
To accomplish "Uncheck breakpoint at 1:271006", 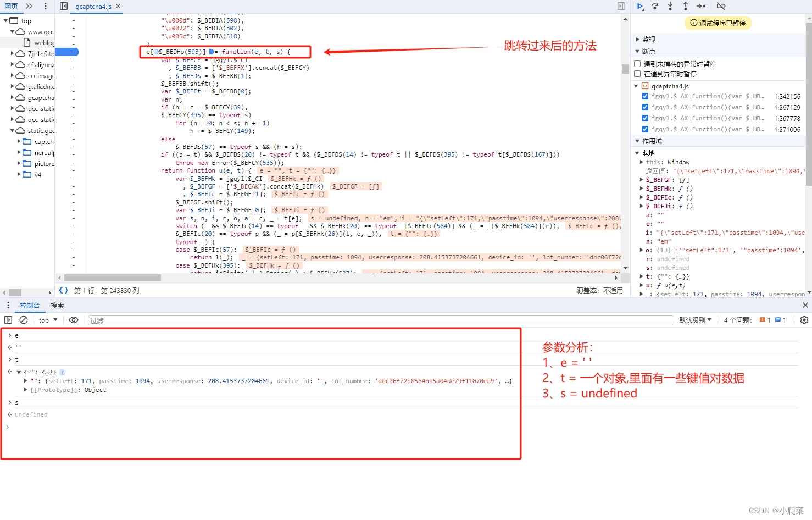I will 645,129.
